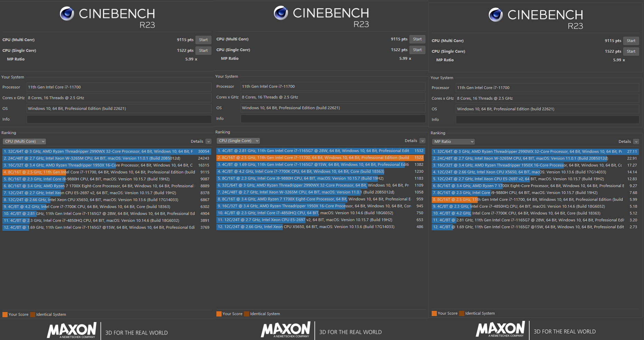Expand the Details arrow in right panel

[x=636, y=142]
